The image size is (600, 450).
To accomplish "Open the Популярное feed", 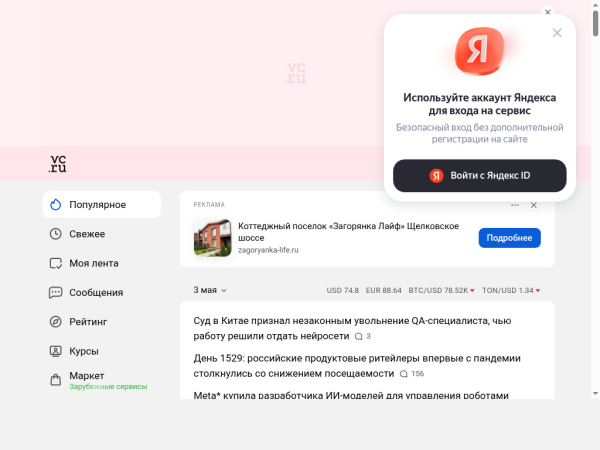I will point(102,205).
